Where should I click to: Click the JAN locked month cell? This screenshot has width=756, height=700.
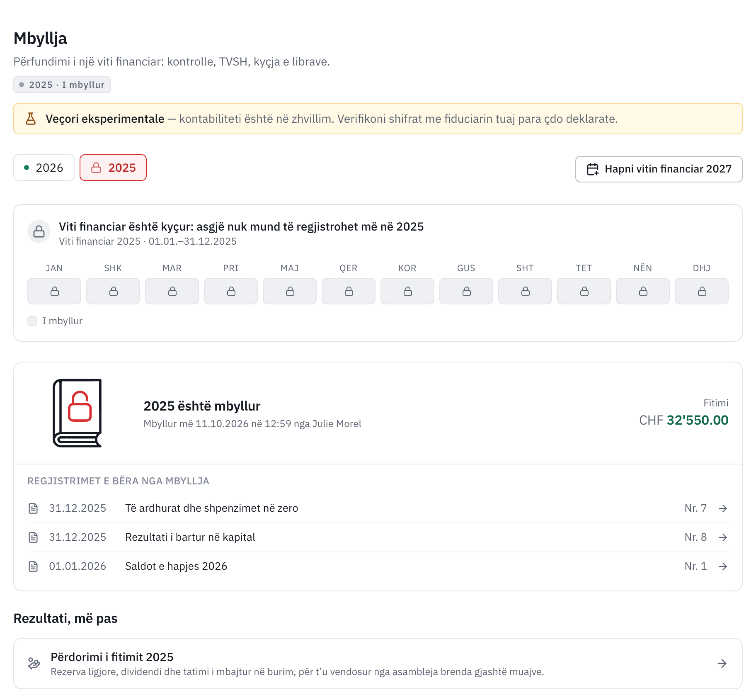pyautogui.click(x=54, y=291)
